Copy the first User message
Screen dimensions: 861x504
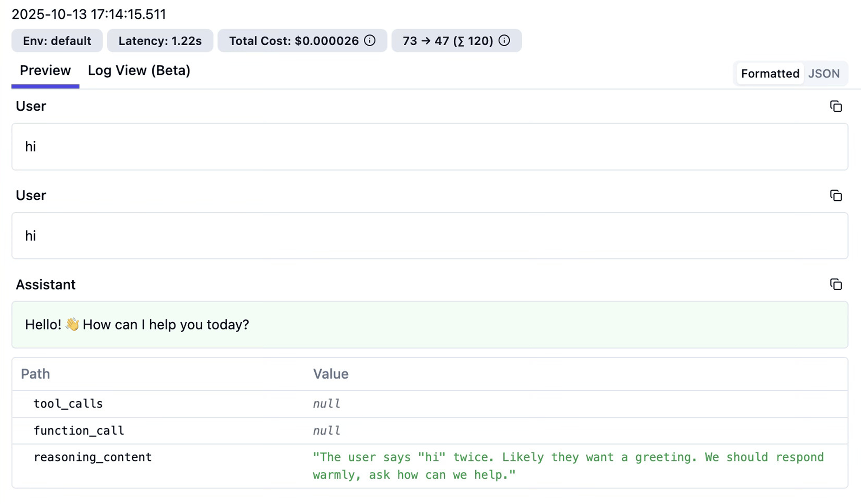836,106
